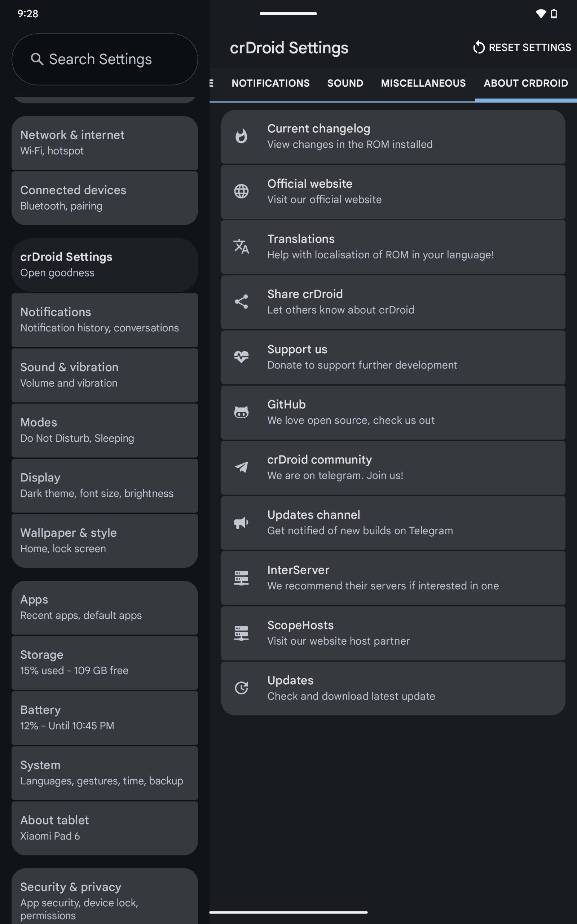Click the GitHub octocat icon
The width and height of the screenshot is (577, 924).
[x=241, y=412]
